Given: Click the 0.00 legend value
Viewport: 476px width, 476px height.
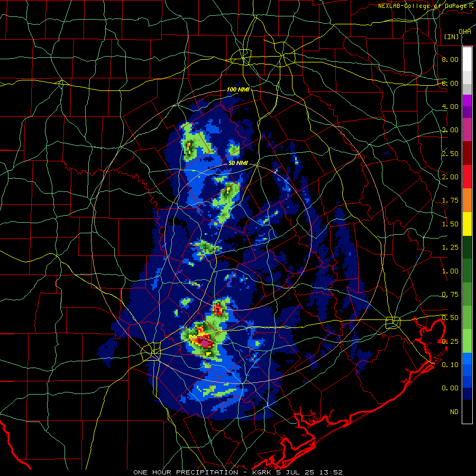Looking at the screenshot, I should point(450,388).
